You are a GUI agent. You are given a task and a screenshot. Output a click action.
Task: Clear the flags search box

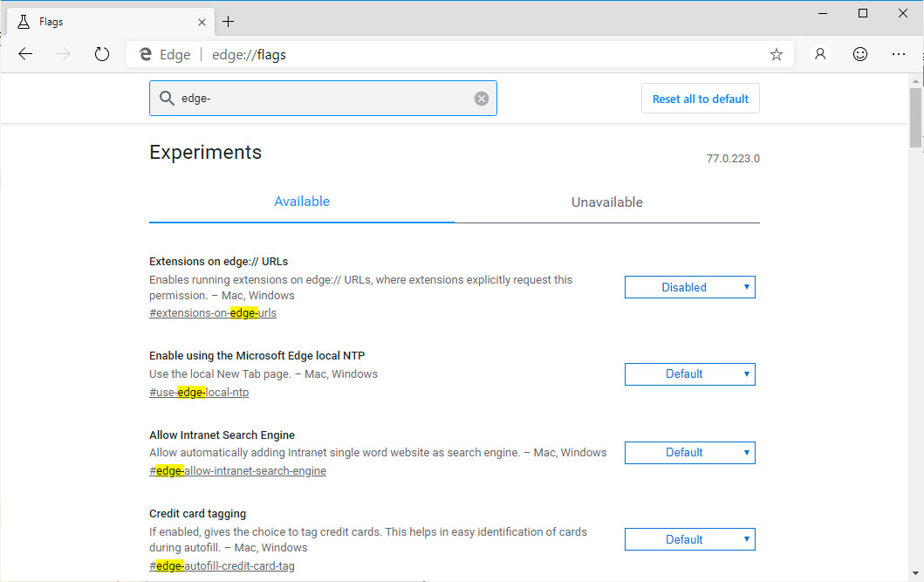pos(482,99)
